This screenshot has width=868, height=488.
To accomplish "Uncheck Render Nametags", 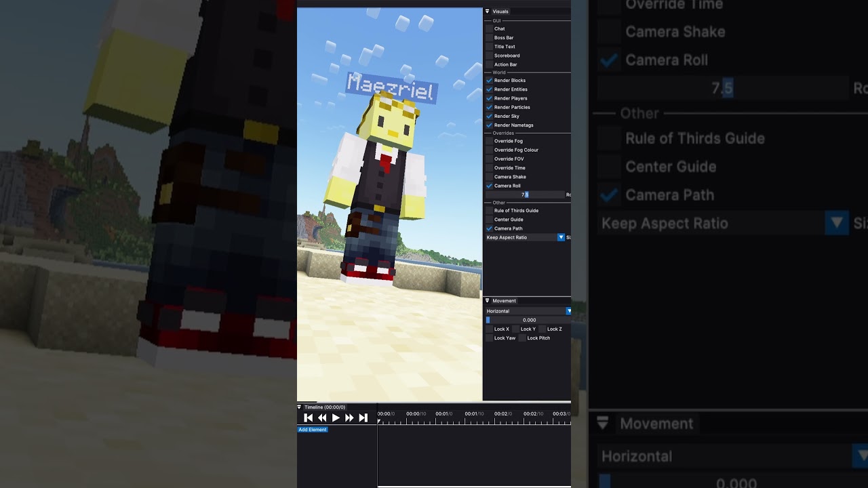I will [x=489, y=125].
